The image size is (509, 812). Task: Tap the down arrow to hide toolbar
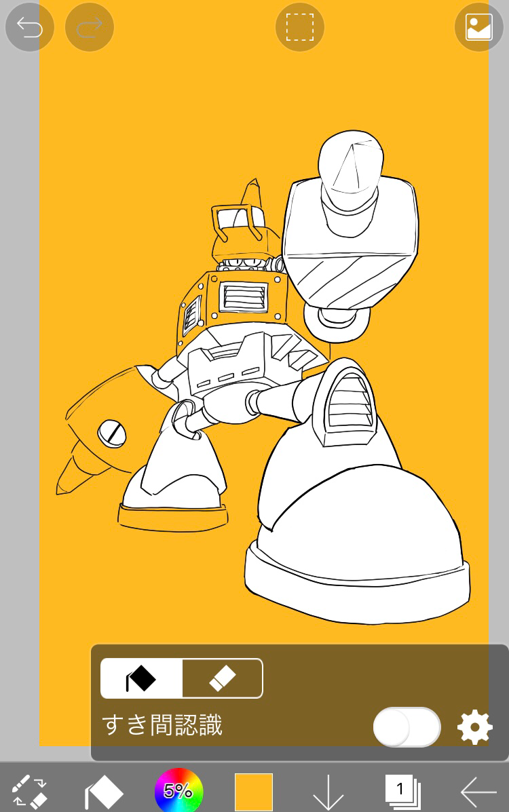[328, 791]
